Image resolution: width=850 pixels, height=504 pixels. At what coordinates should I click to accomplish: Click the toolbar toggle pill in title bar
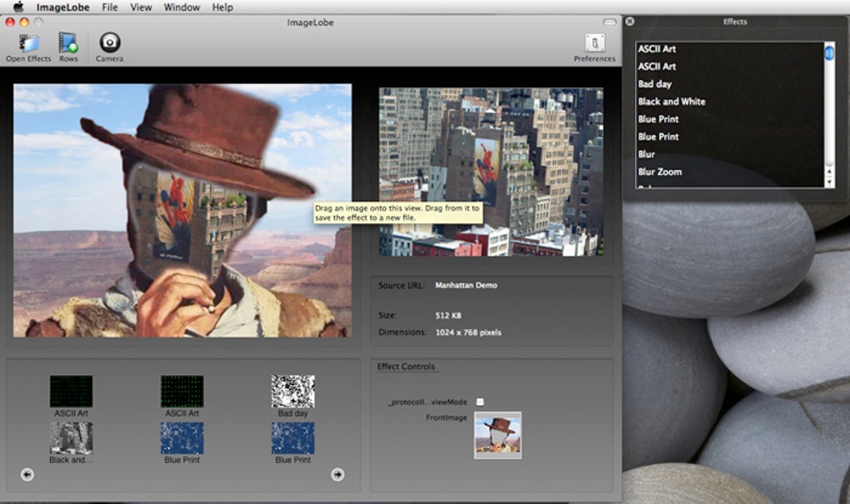[610, 22]
